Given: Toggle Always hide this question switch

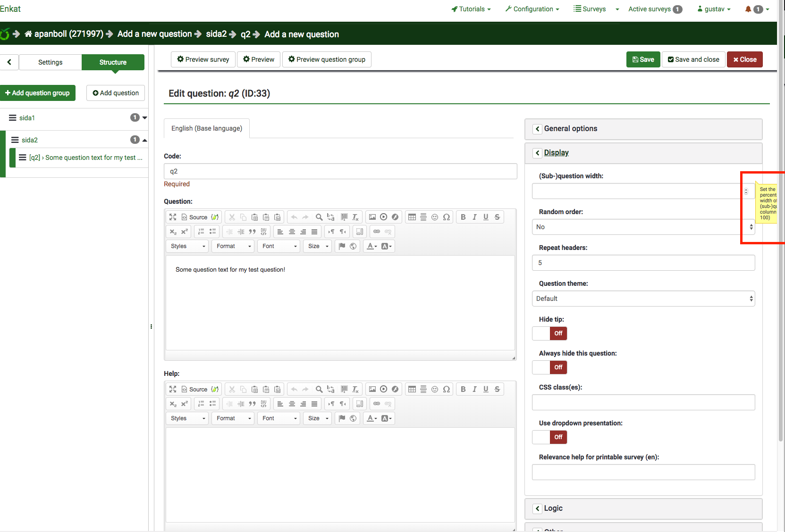Looking at the screenshot, I should click(549, 367).
